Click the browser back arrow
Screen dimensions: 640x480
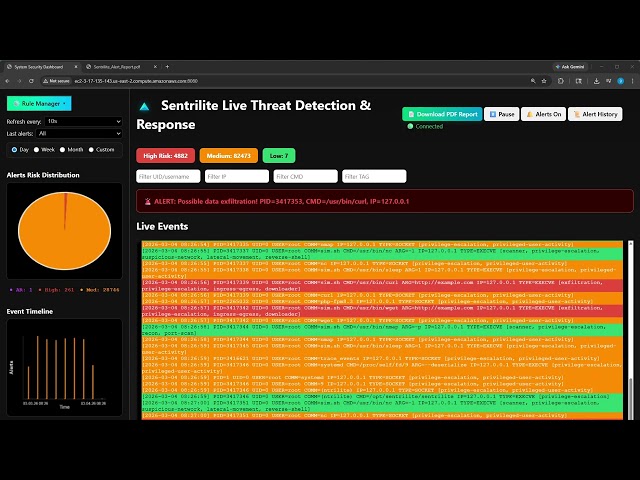pos(7,81)
